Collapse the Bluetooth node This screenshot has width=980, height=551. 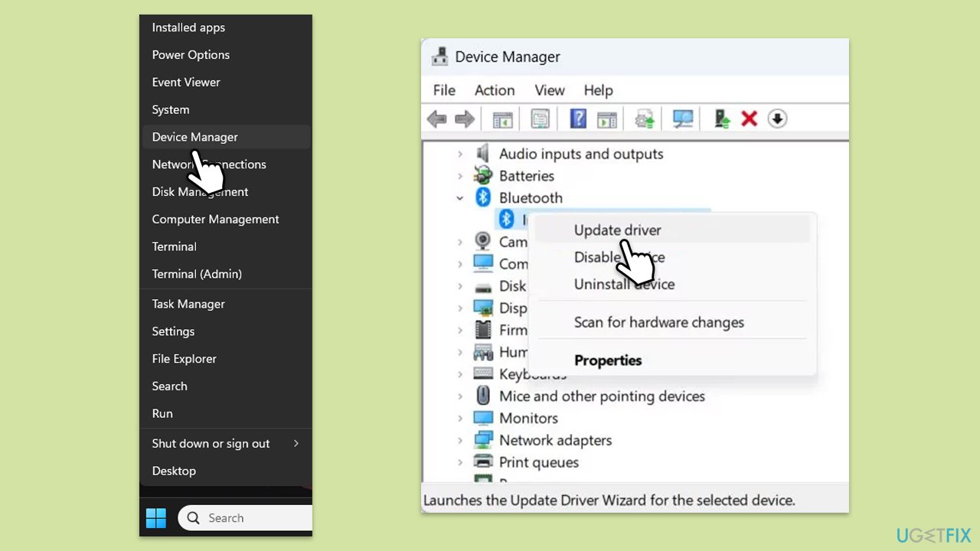tap(460, 197)
